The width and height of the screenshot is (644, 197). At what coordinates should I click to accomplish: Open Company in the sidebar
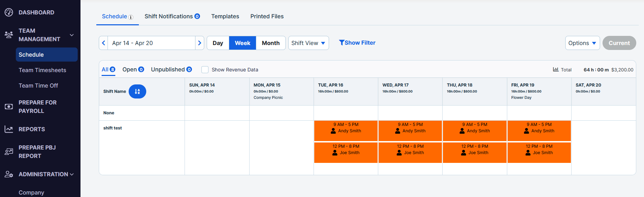(x=31, y=192)
